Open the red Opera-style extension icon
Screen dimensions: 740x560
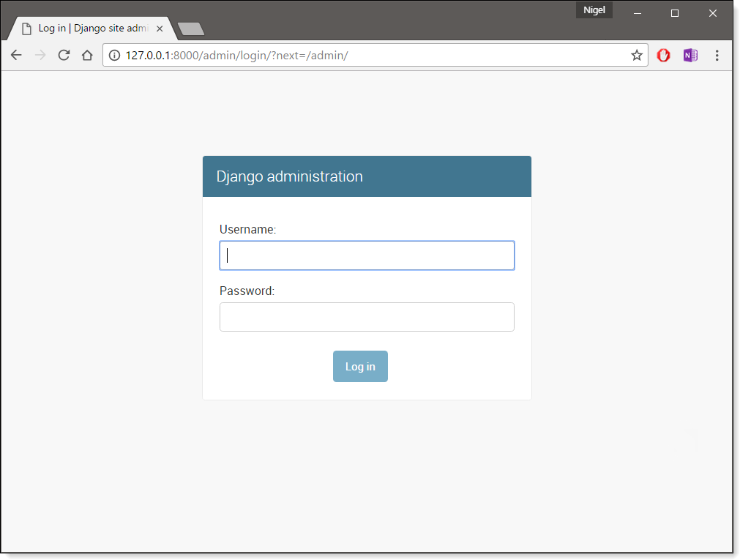(x=664, y=55)
